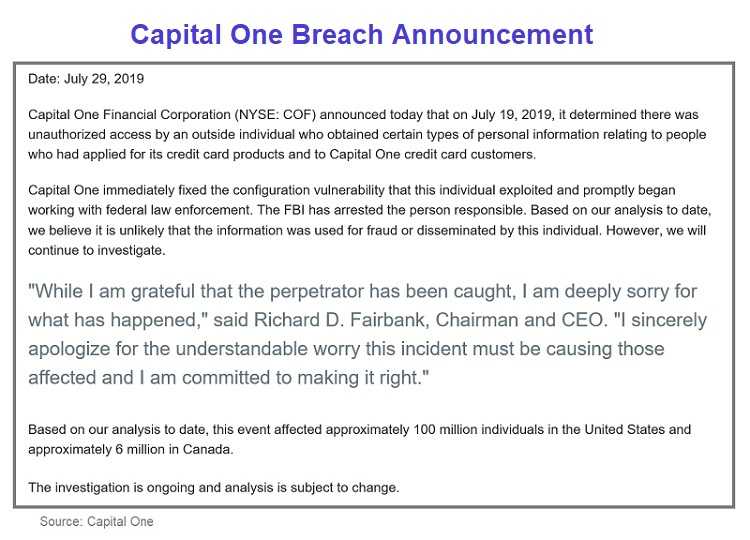The image size is (750, 540).
Task: Click the NYSE: COF ticker text
Action: [275, 115]
